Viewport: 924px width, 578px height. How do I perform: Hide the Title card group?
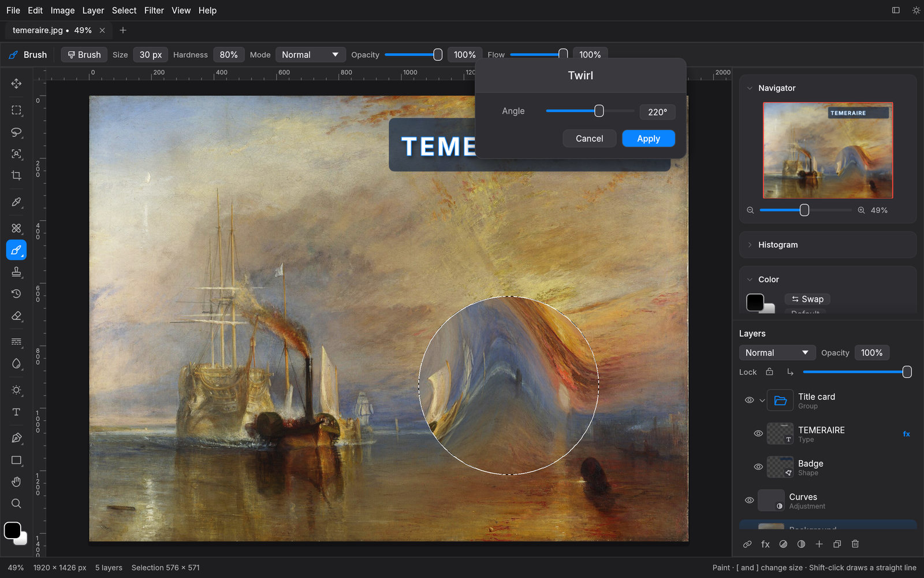point(750,400)
